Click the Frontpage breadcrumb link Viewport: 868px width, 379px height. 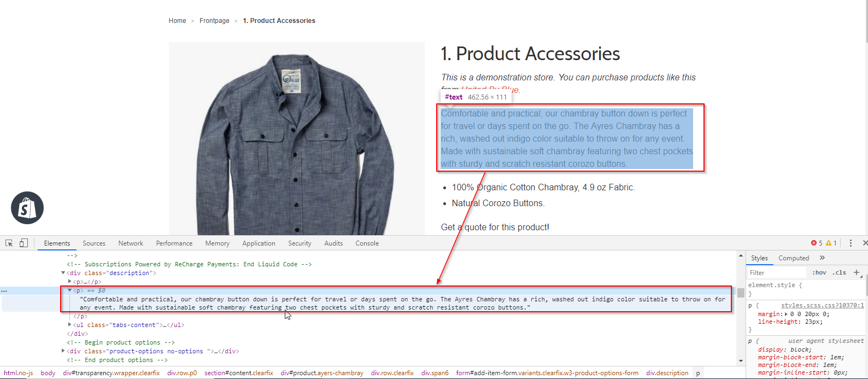(214, 21)
